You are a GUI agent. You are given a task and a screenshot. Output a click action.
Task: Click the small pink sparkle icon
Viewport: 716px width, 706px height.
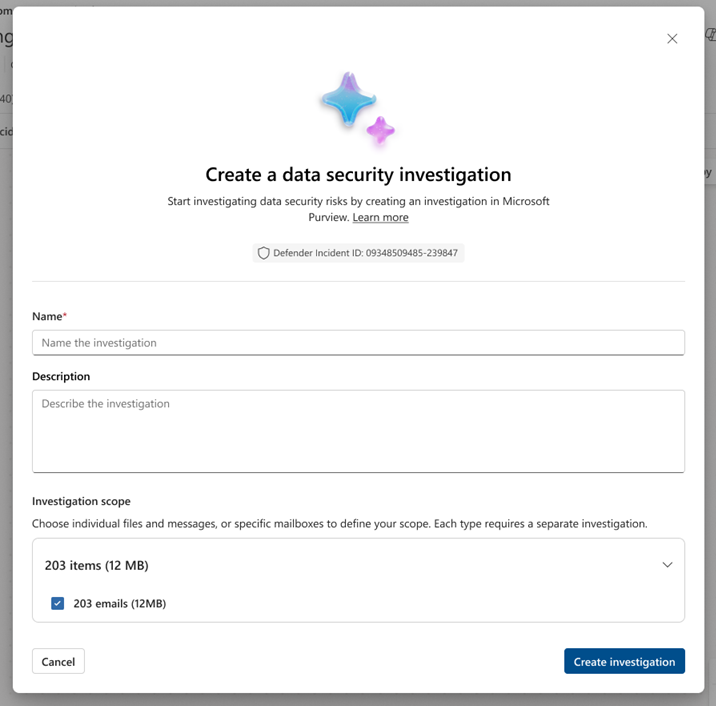click(x=380, y=129)
